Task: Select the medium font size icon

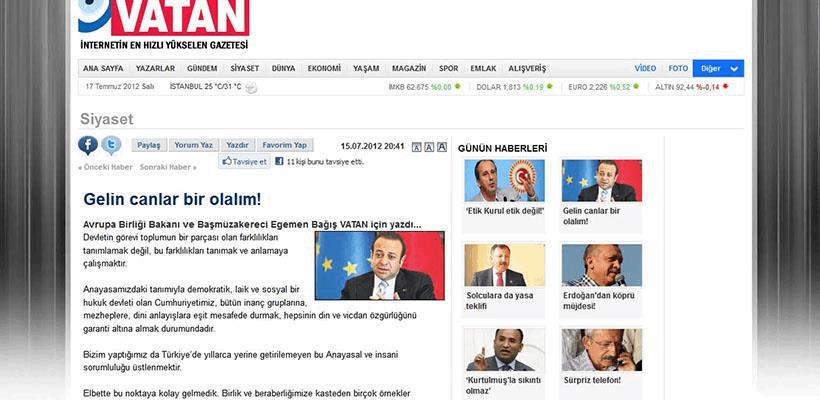Action: point(429,147)
